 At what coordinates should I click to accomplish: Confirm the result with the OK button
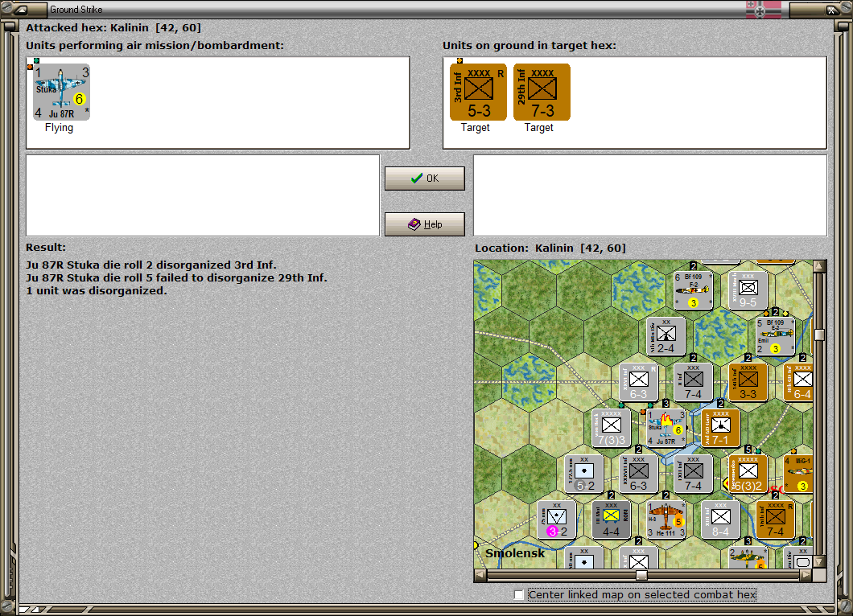coord(425,179)
